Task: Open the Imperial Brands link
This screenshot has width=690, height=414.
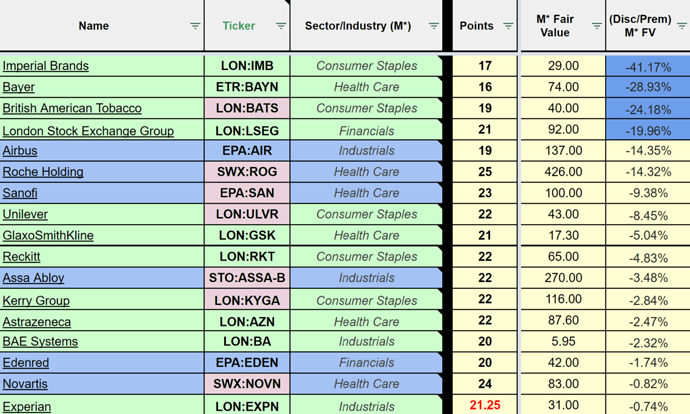Action: [x=46, y=66]
